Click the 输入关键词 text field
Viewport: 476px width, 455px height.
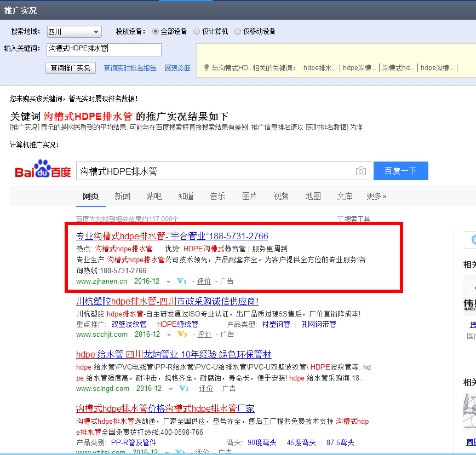coord(104,49)
